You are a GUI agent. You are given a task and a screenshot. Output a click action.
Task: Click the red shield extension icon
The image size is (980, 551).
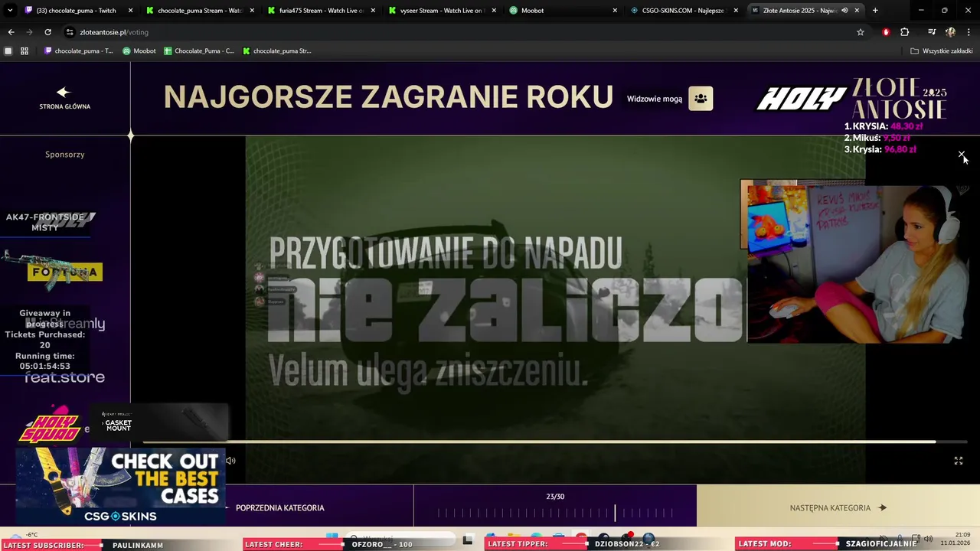886,32
